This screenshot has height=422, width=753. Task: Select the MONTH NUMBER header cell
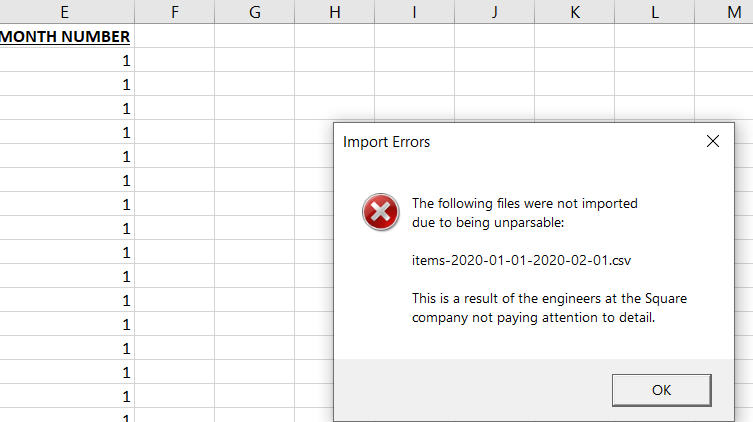pyautogui.click(x=65, y=36)
